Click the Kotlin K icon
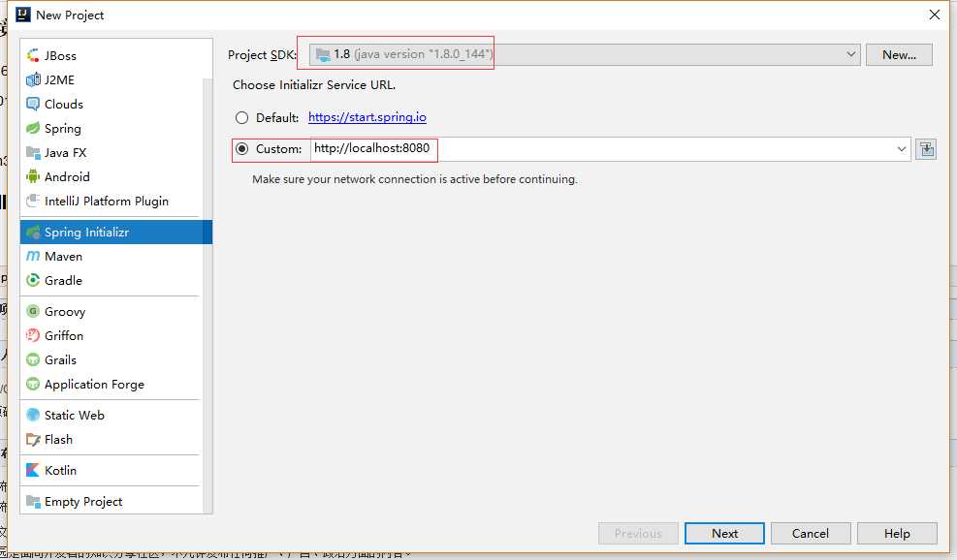 (33, 470)
